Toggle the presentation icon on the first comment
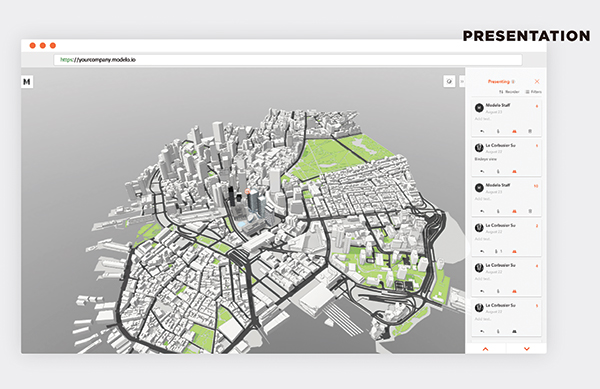The height and width of the screenshot is (389, 600). click(x=514, y=131)
